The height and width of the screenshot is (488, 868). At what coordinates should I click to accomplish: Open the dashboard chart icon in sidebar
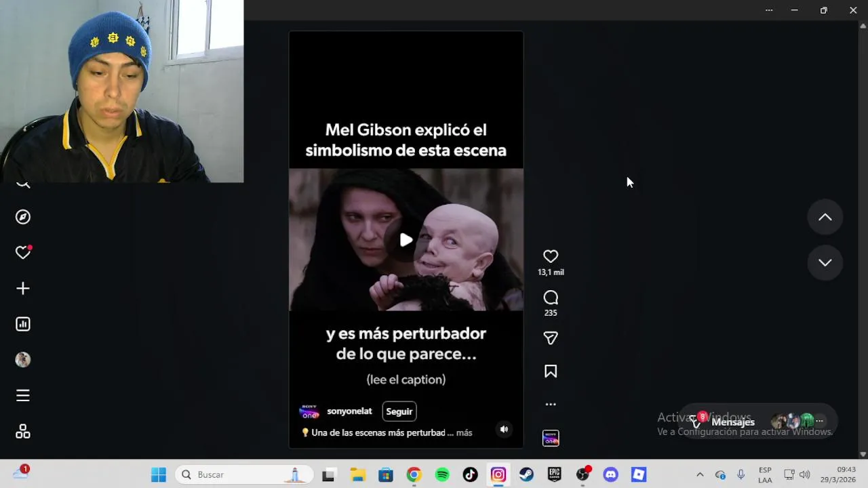tap(23, 324)
